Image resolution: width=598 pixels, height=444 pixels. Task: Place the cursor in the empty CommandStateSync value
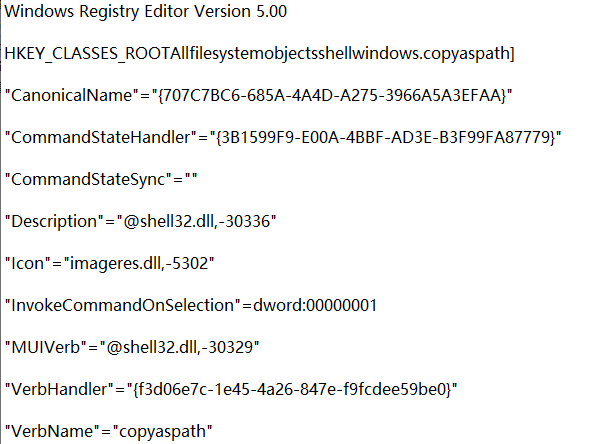[x=191, y=179]
